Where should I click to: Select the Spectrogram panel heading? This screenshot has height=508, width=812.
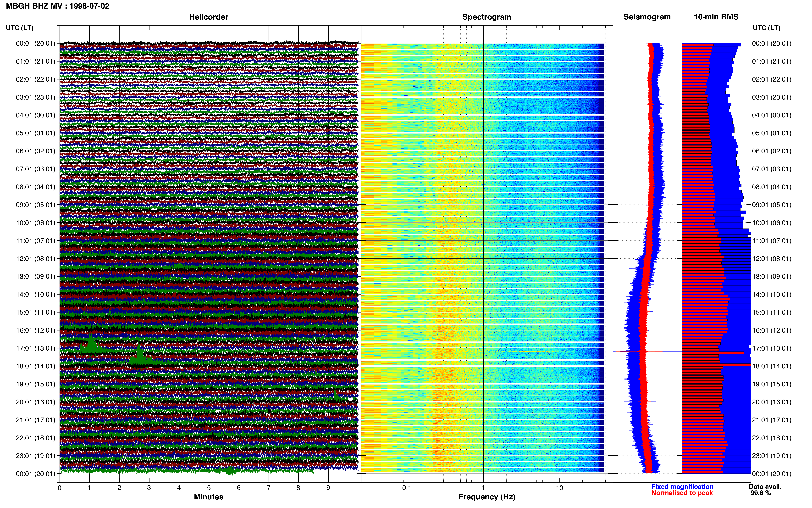(x=487, y=17)
